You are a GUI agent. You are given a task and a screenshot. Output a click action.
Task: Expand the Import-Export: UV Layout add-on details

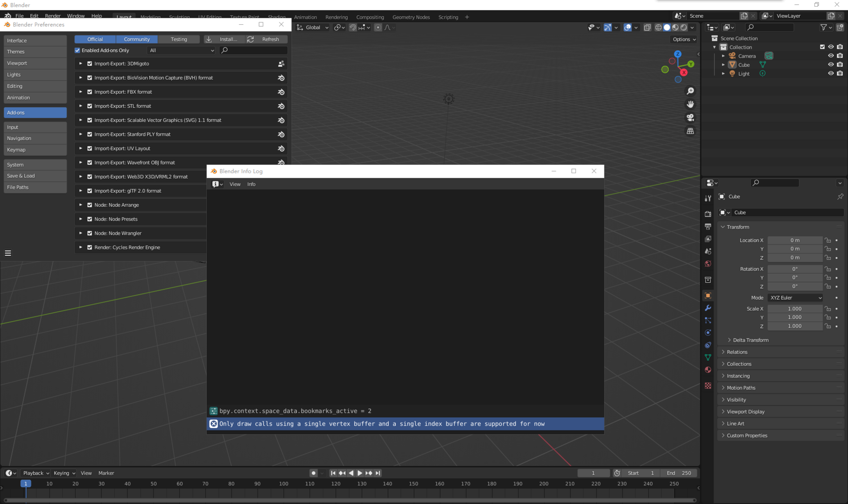81,148
